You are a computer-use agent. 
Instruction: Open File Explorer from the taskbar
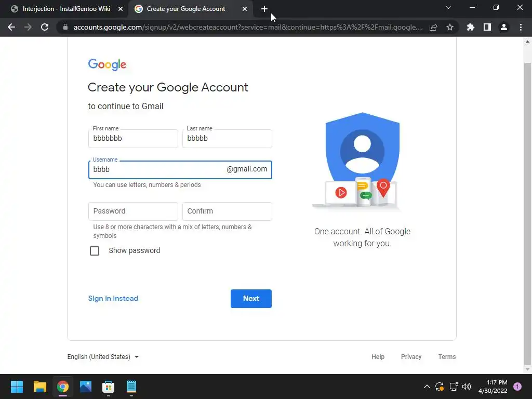click(x=39, y=387)
